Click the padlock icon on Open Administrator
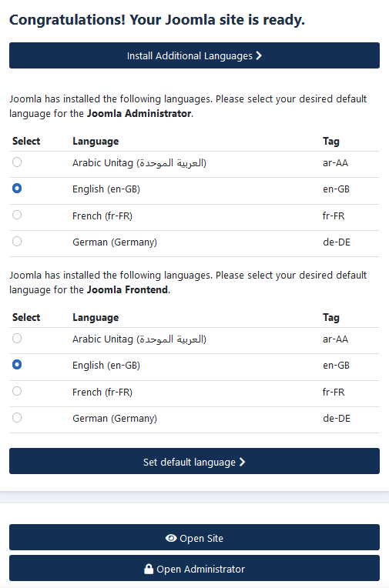This screenshot has width=389, height=588. pos(149,569)
